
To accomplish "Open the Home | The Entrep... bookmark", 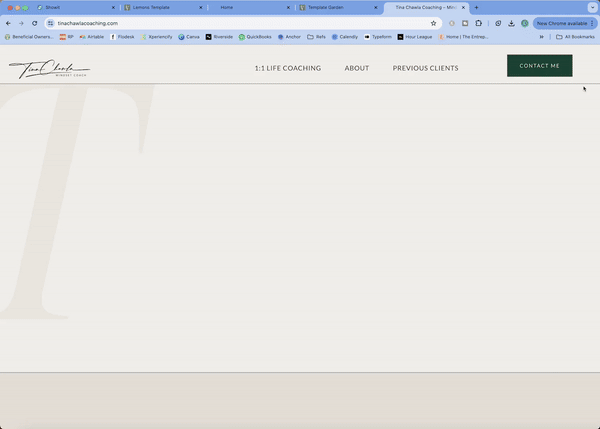I will coord(463,37).
